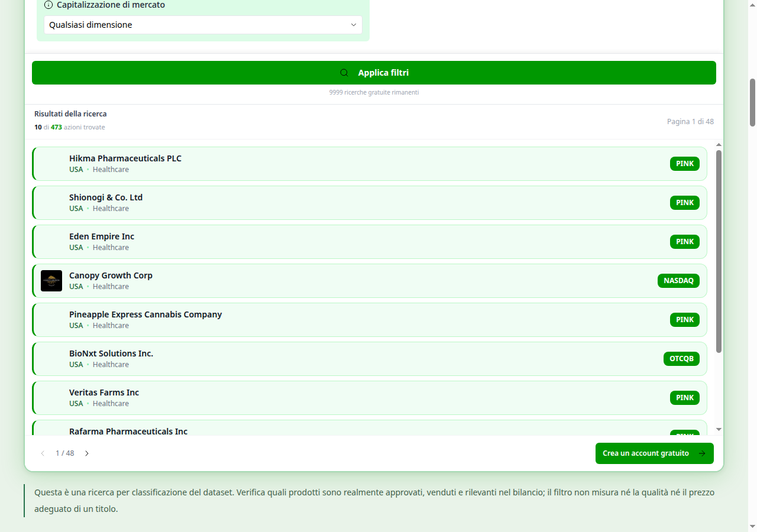Click the OTCQB badge on BioNxt Solutions
757x532 pixels.
681,359
